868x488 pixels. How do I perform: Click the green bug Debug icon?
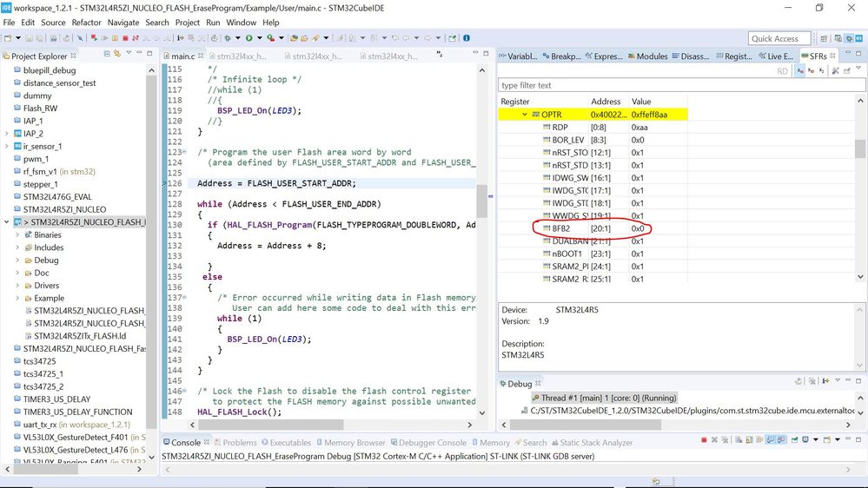tap(227, 38)
